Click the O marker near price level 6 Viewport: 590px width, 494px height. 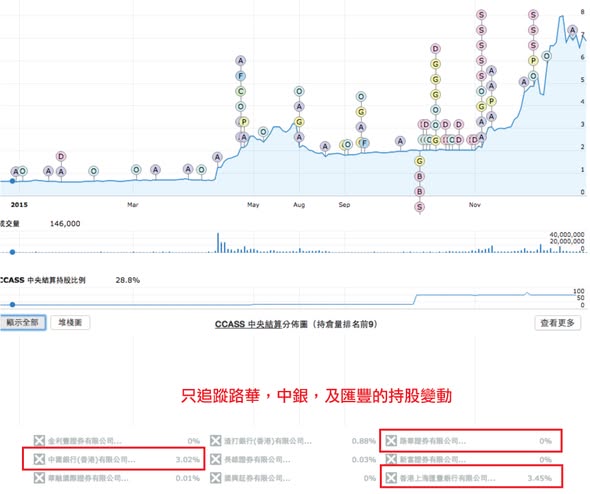coord(546,56)
